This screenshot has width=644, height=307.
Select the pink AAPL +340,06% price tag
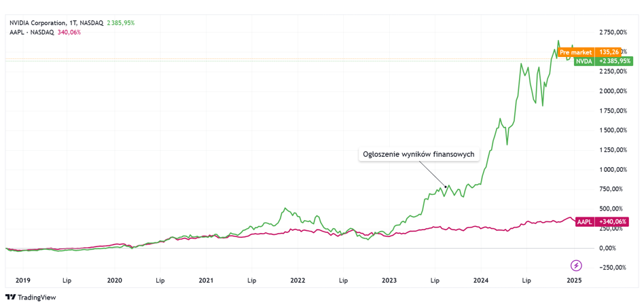(x=603, y=221)
